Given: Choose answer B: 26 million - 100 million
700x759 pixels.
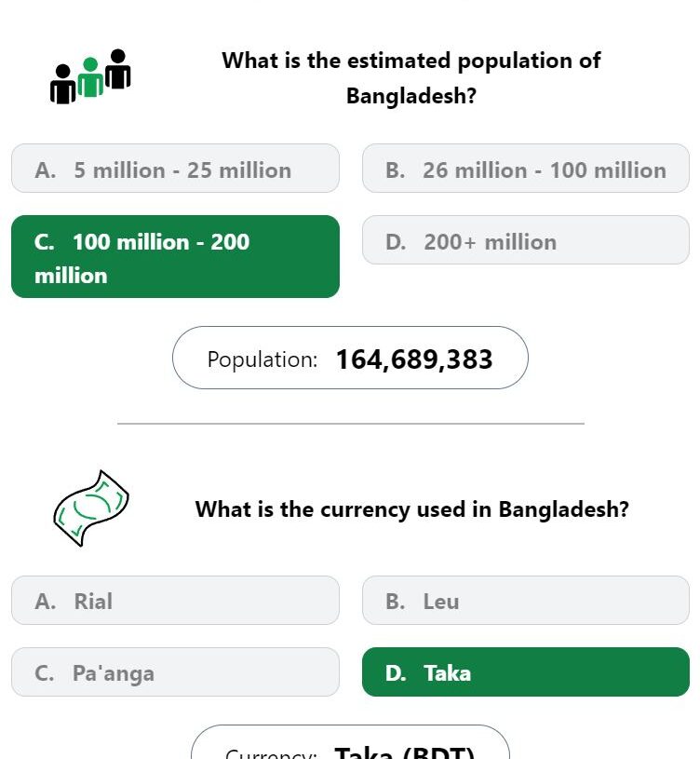Looking at the screenshot, I should tap(525, 169).
